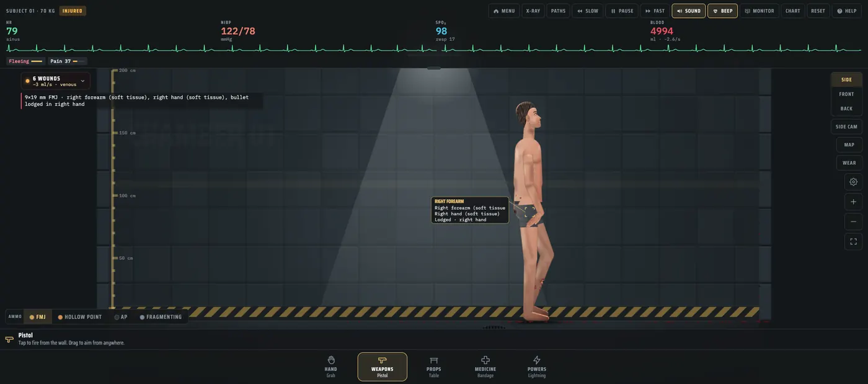Select FMJ ammo
Viewport: 868px width, 384px height.
(x=38, y=317)
